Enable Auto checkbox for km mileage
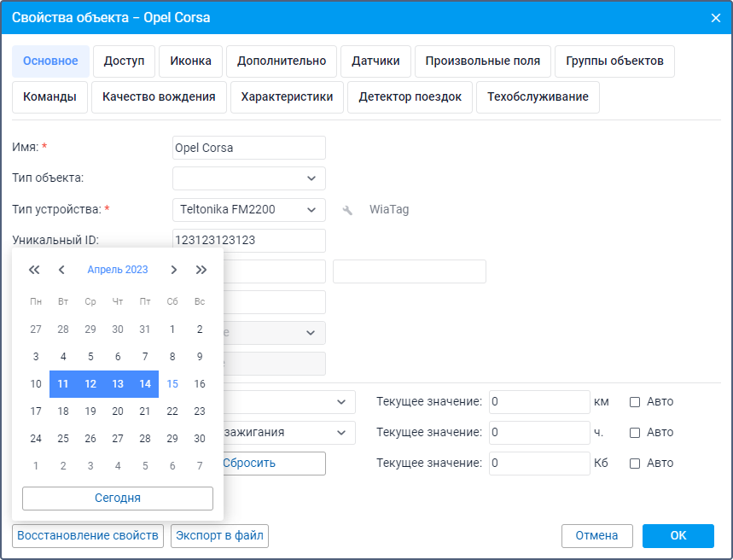 635,402
